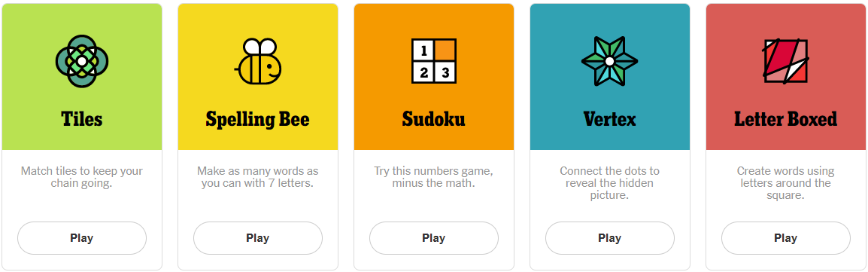
Task: Click "Connect the dots" description text
Action: (609, 183)
